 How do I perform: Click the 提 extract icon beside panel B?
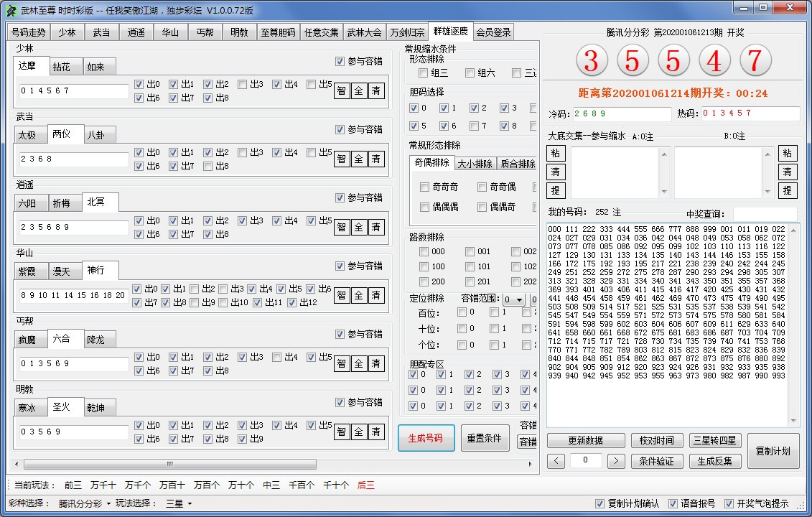[x=788, y=192]
